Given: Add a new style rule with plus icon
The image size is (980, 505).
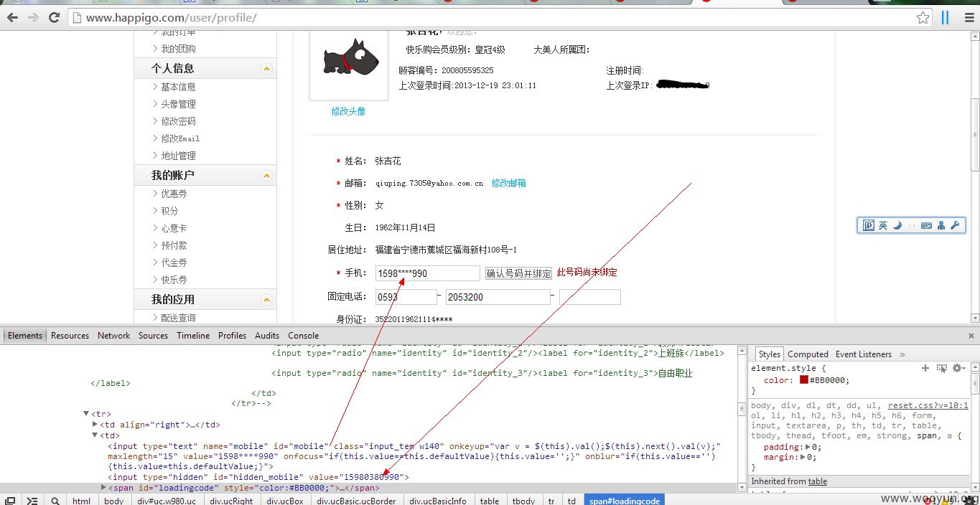Looking at the screenshot, I should click(925, 368).
